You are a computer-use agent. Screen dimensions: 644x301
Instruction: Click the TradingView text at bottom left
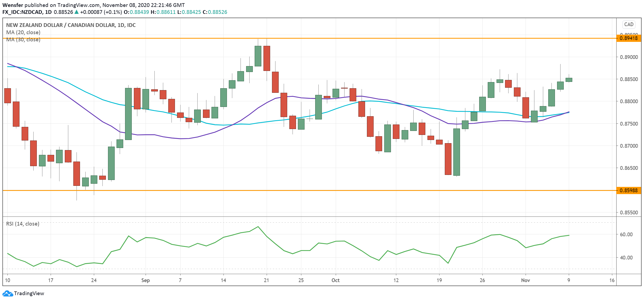pos(29,293)
